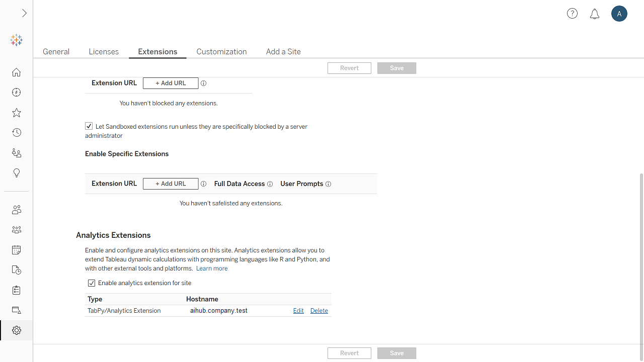Follow the Learn more link
644x362 pixels.
coord(212,268)
